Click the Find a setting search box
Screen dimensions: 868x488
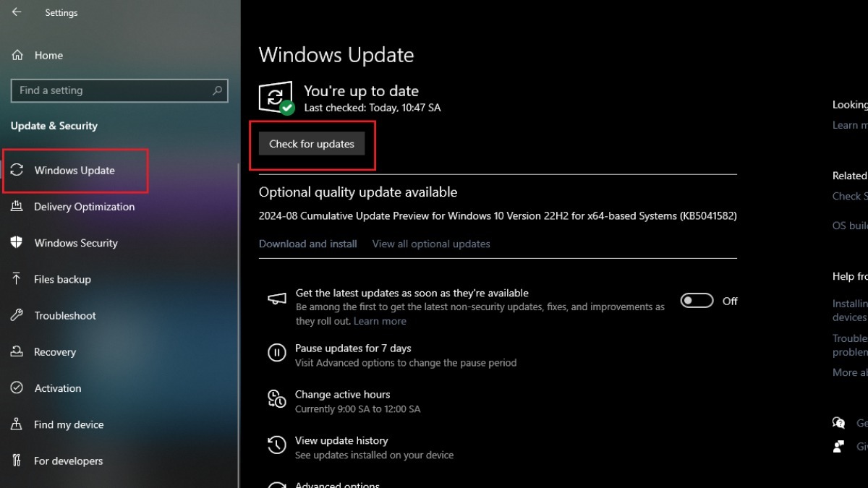tap(119, 90)
